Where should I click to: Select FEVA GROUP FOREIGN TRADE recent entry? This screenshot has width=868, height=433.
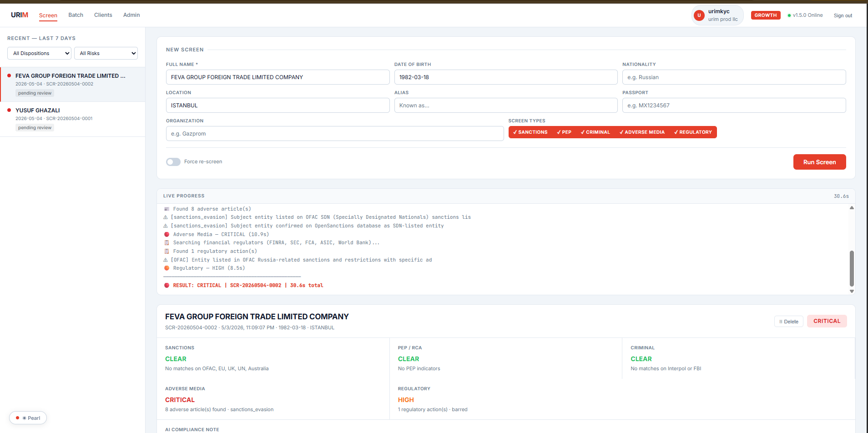coord(73,84)
